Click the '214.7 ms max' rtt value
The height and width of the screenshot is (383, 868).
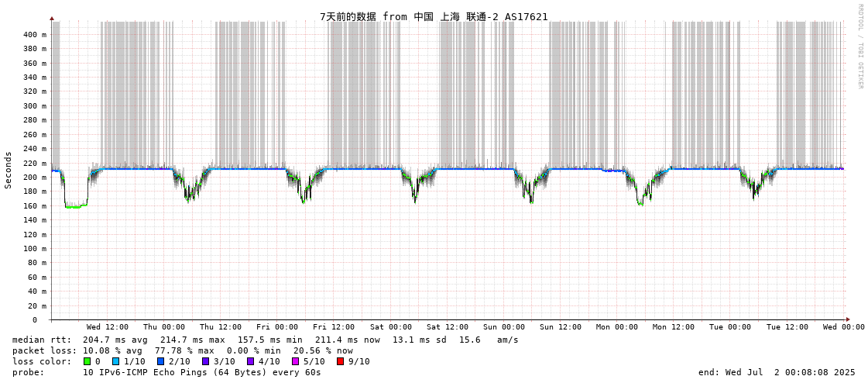tap(192, 340)
